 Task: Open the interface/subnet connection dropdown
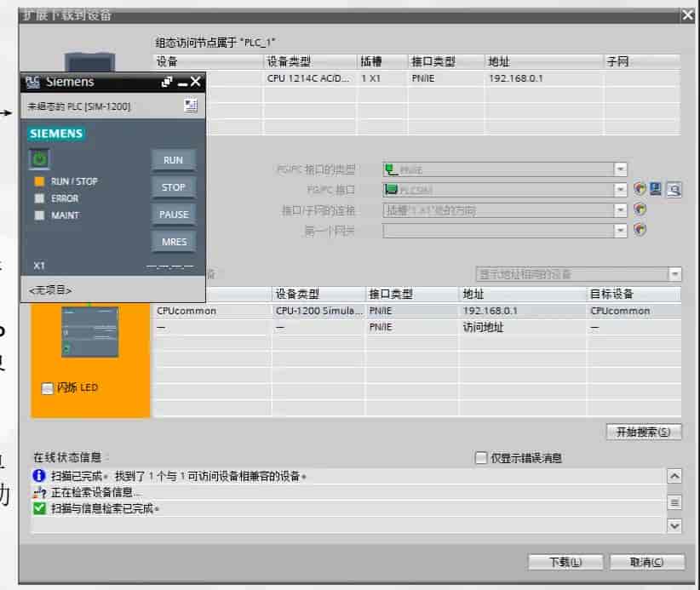click(621, 209)
